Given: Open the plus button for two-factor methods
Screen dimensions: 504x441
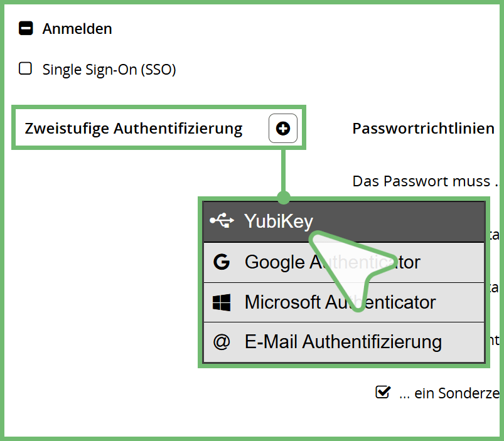Looking at the screenshot, I should tap(283, 128).
